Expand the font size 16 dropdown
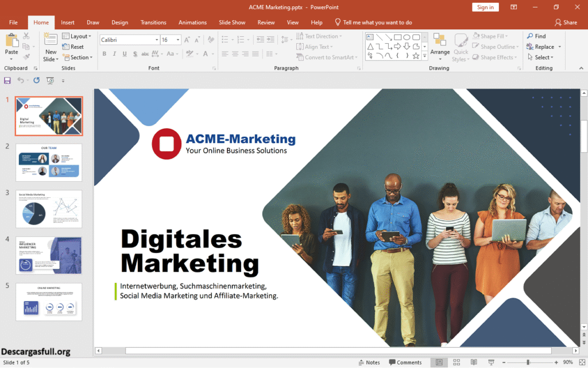The image size is (588, 368). coord(179,40)
